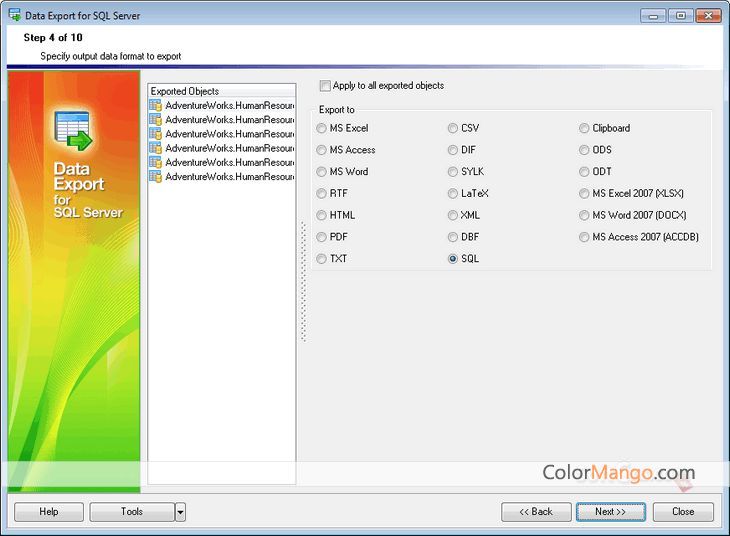
Task: Click the selected SQL radio button
Action: (453, 259)
